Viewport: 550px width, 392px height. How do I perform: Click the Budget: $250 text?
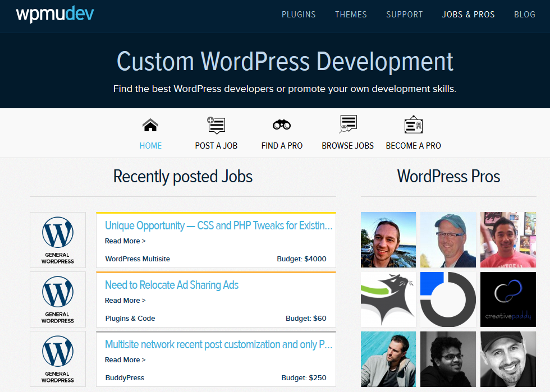pos(304,377)
